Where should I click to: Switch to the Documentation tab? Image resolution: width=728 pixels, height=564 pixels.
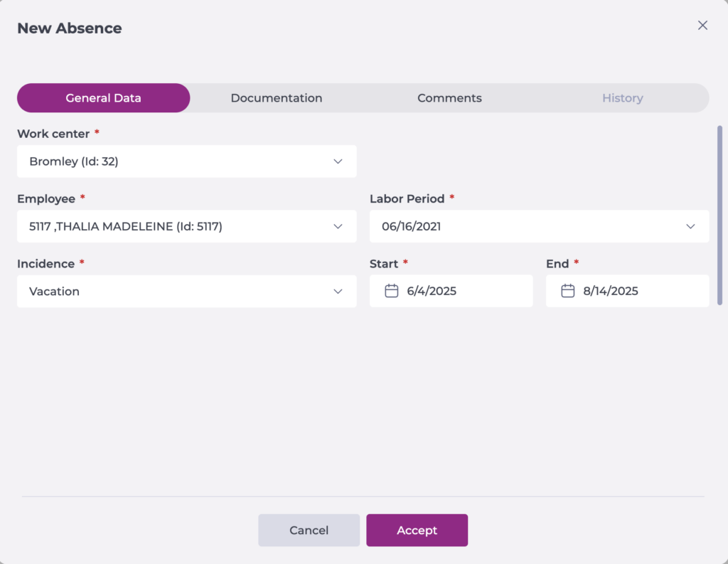click(276, 98)
